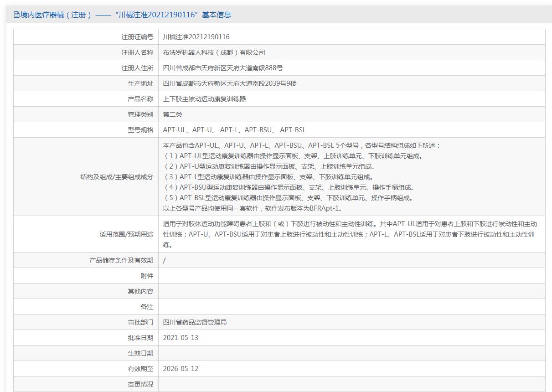Click the line describing （2）APT-U型
552x392 pixels.
click(x=269, y=167)
